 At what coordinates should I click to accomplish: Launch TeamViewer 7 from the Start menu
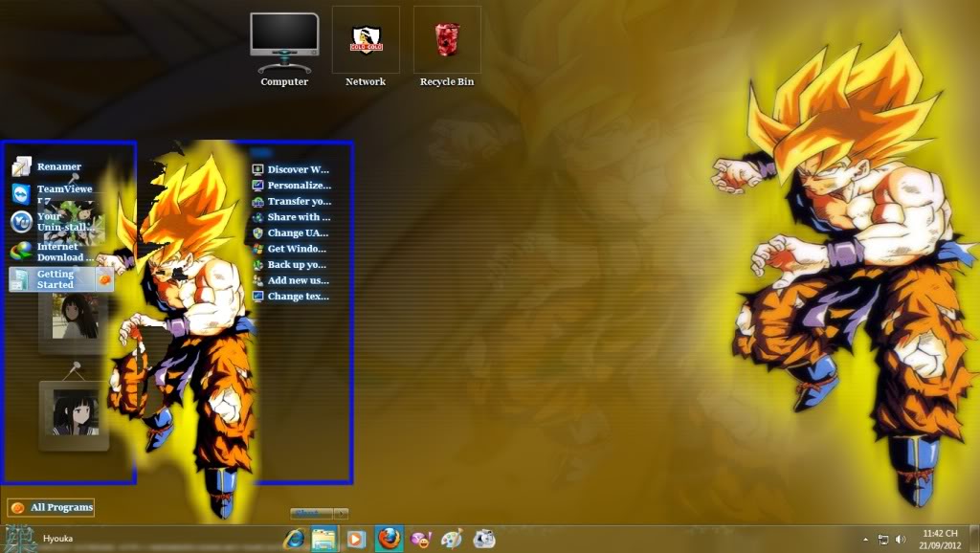[63, 193]
